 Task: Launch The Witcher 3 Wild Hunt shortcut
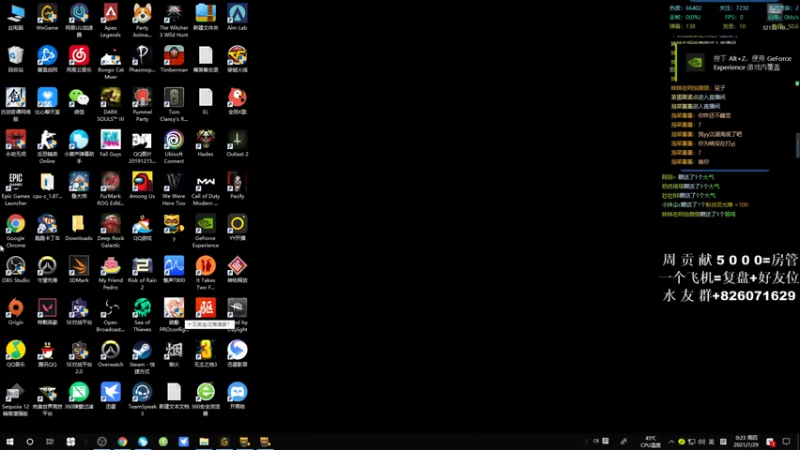[x=173, y=20]
